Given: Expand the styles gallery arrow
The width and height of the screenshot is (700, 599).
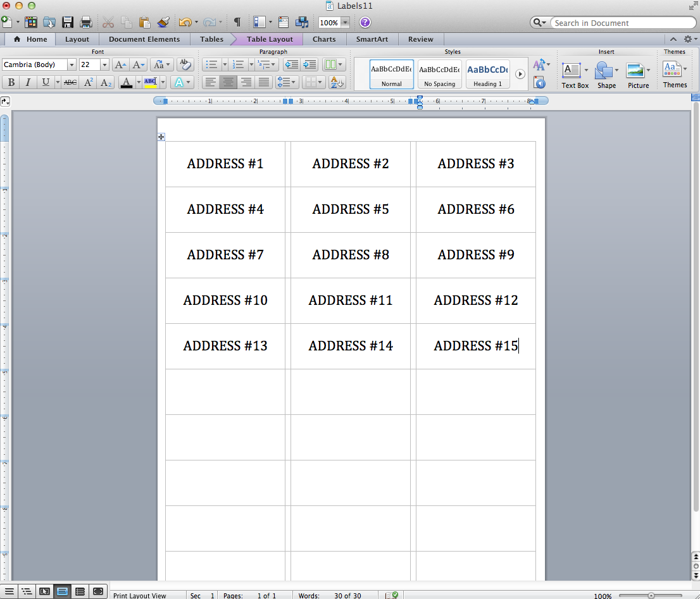Looking at the screenshot, I should pos(520,74).
